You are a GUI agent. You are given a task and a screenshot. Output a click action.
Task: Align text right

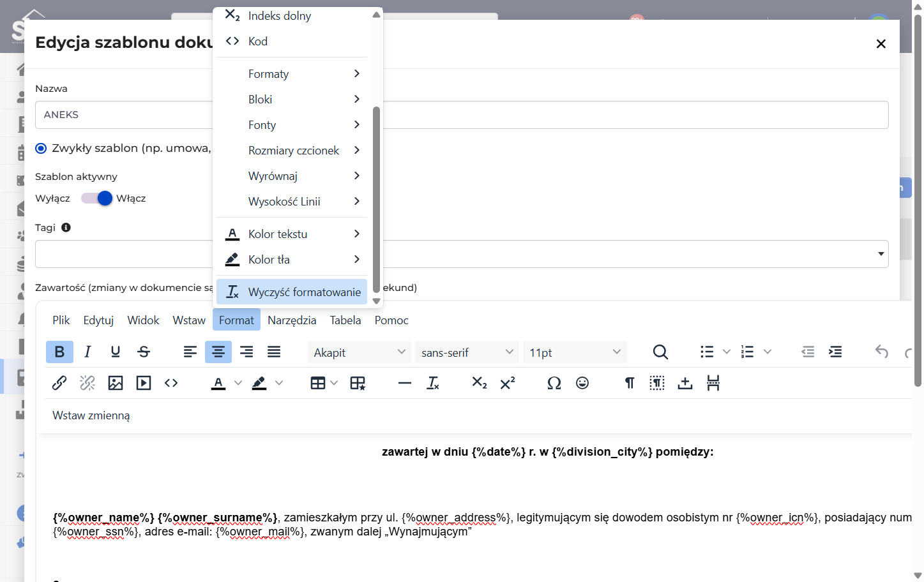pyautogui.click(x=246, y=352)
